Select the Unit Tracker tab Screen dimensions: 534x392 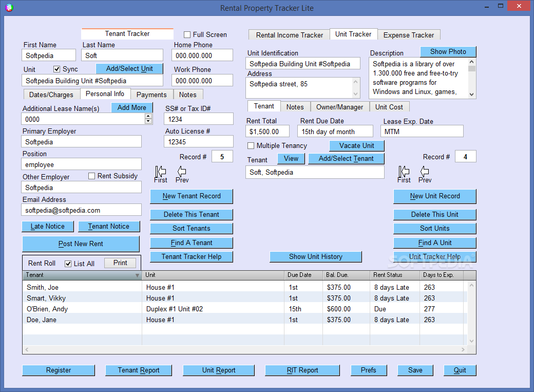pos(353,34)
